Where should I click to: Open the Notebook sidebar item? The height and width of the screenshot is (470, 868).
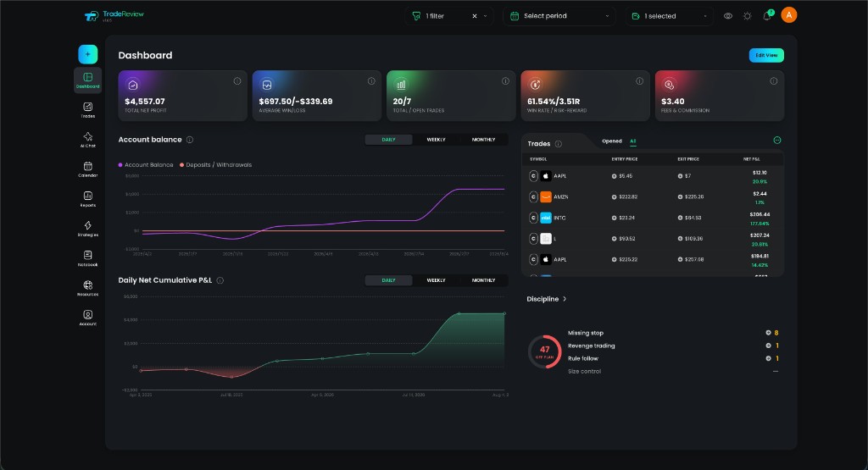point(87,258)
